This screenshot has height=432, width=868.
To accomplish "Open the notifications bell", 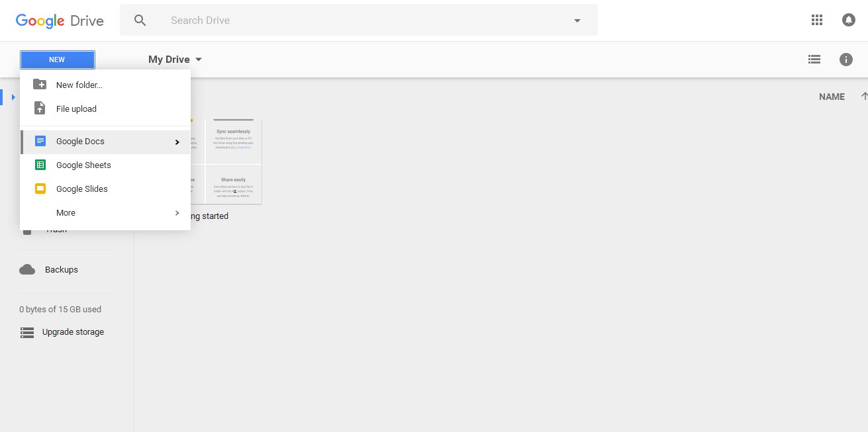I will point(849,20).
